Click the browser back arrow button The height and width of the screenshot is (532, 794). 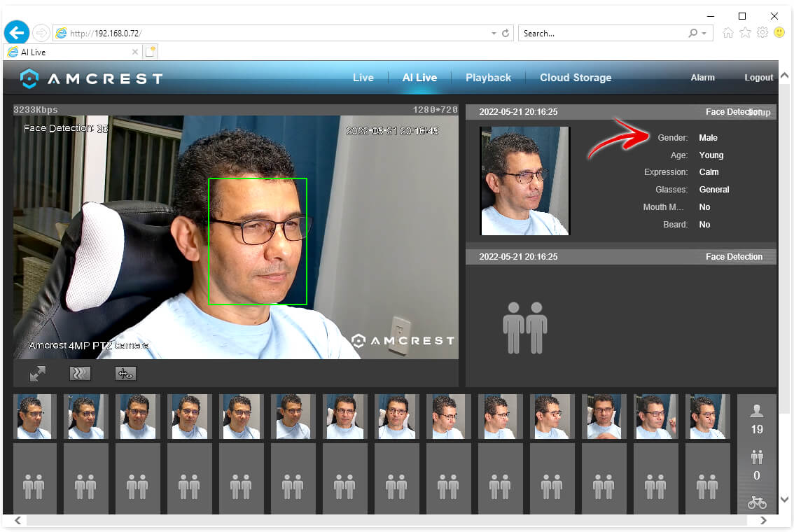click(x=17, y=32)
